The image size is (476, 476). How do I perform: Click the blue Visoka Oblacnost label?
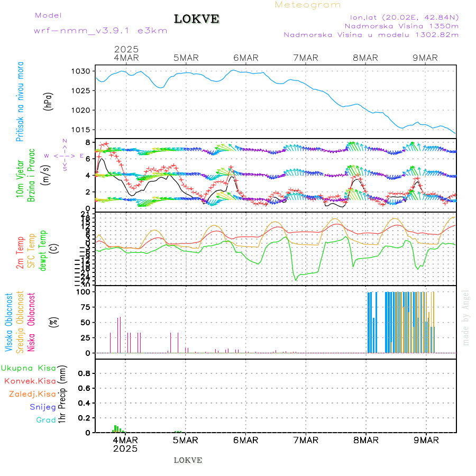point(9,322)
